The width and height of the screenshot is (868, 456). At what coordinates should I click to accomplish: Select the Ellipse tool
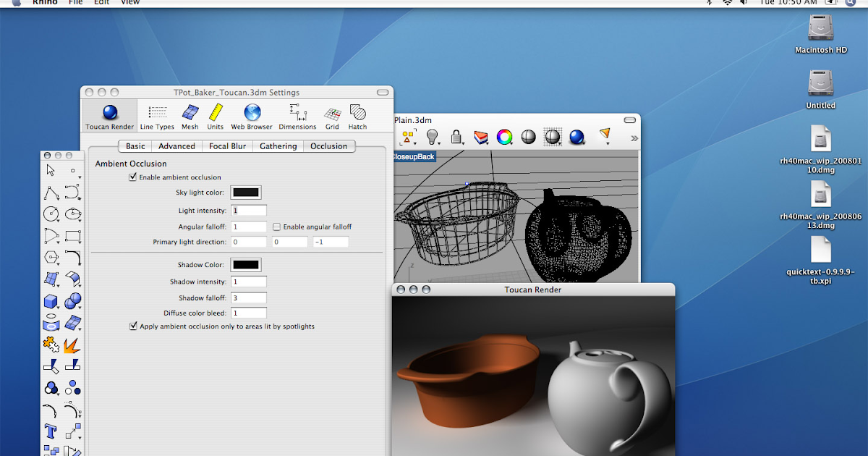click(x=72, y=214)
